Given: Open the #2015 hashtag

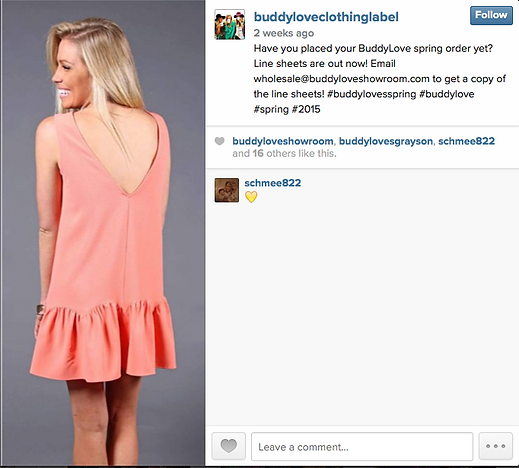Looking at the screenshot, I should click(x=306, y=109).
